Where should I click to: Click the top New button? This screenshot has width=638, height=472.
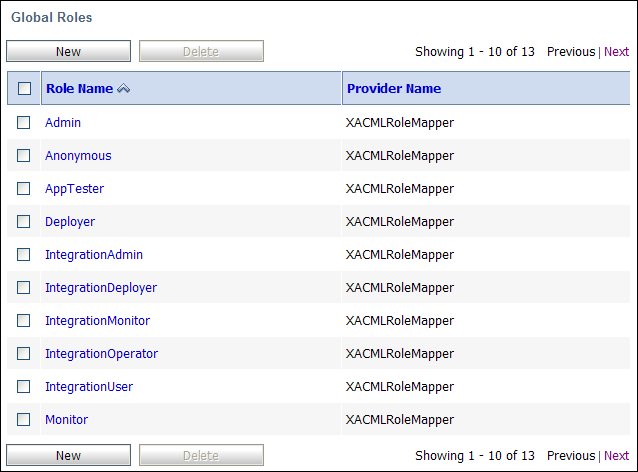tap(68, 51)
